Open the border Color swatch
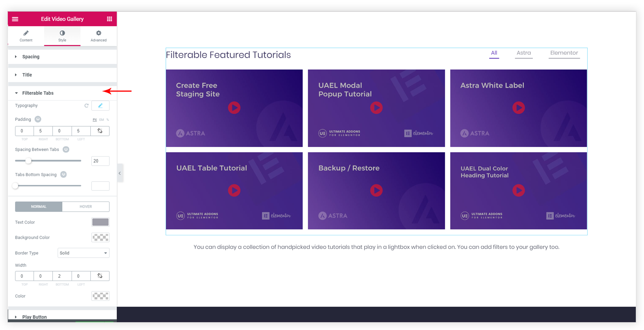Image resolution: width=644 pixels, height=330 pixels. [100, 296]
